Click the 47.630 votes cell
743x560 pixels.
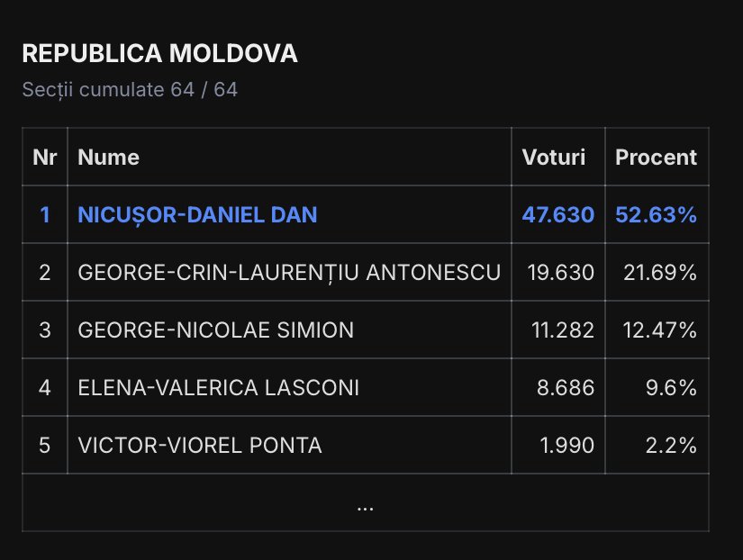point(558,215)
